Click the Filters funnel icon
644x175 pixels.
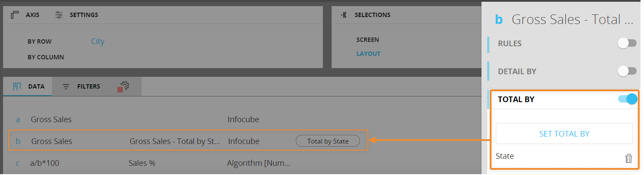point(66,86)
